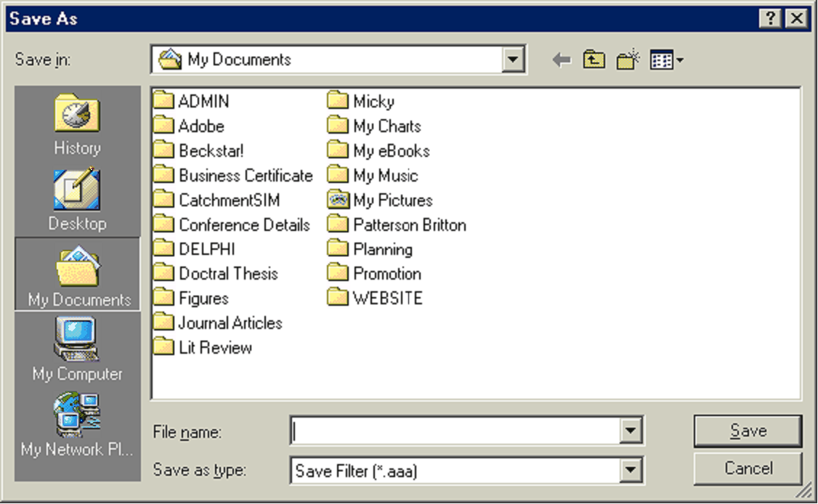Open the My Pictures folder
The image size is (818, 504).
(381, 200)
